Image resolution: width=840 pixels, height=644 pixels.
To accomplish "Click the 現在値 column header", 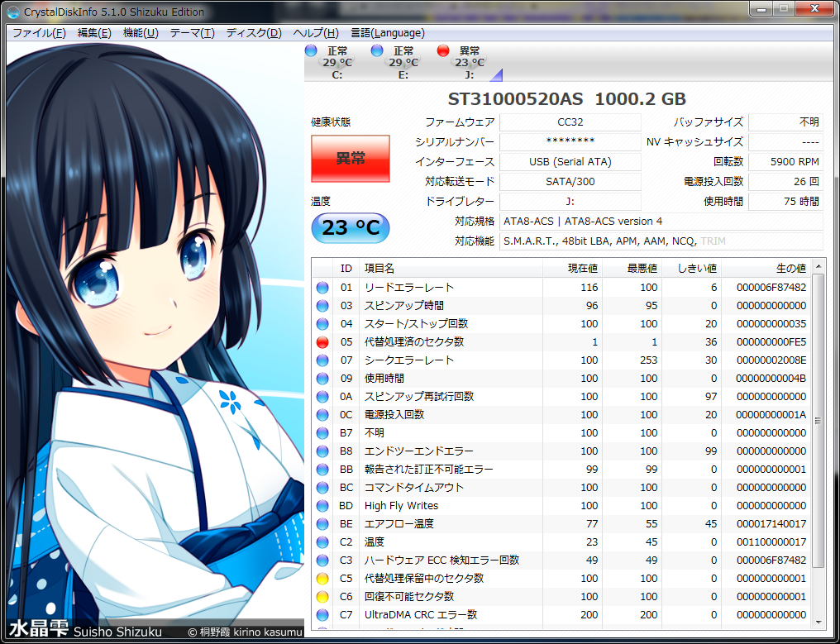I will point(573,269).
